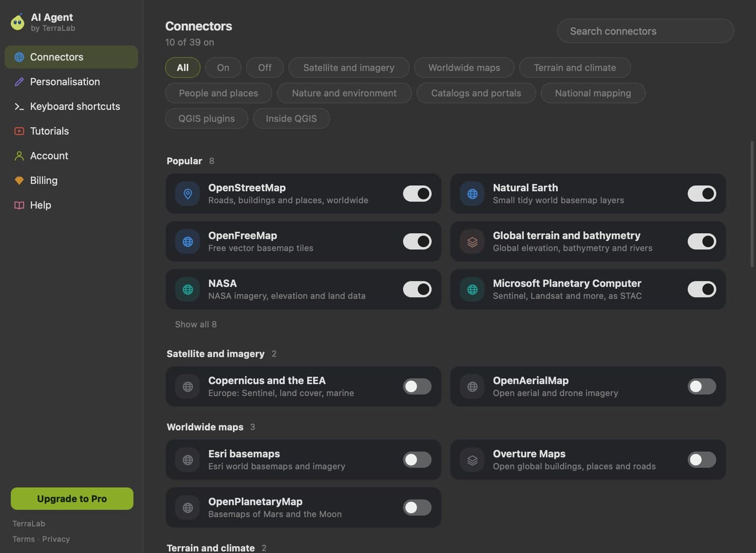Image resolution: width=756 pixels, height=553 pixels.
Task: Enable the Esri basemaps toggle
Action: [417, 460]
